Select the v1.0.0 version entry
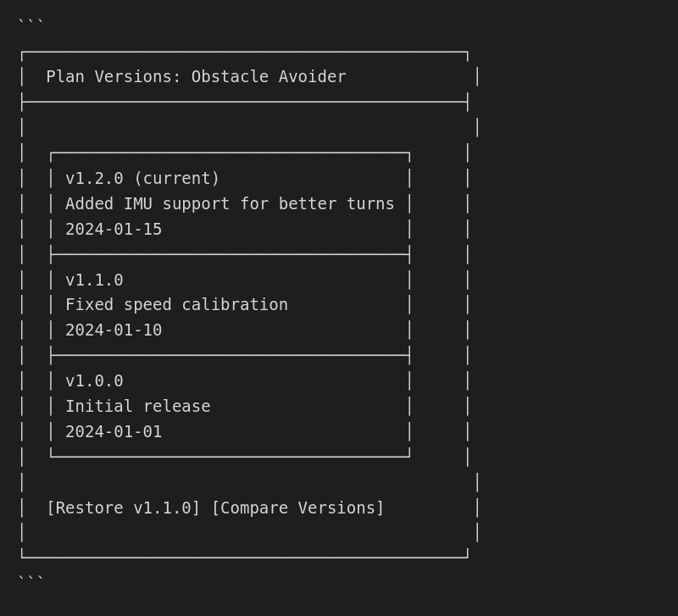 coord(94,381)
